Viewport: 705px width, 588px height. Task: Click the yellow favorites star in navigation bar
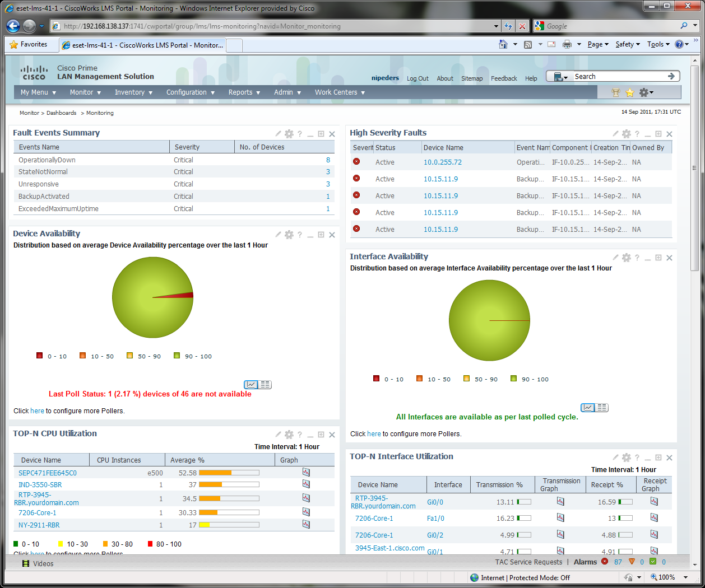(x=629, y=92)
